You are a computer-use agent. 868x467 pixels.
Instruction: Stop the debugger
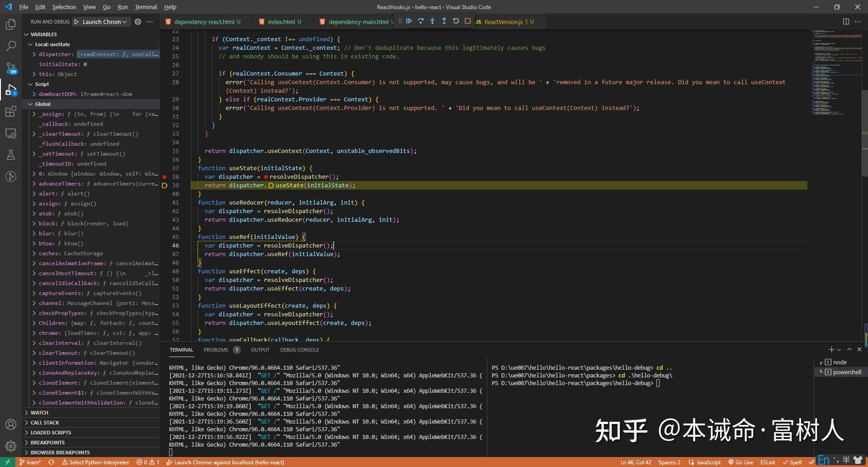(x=468, y=21)
